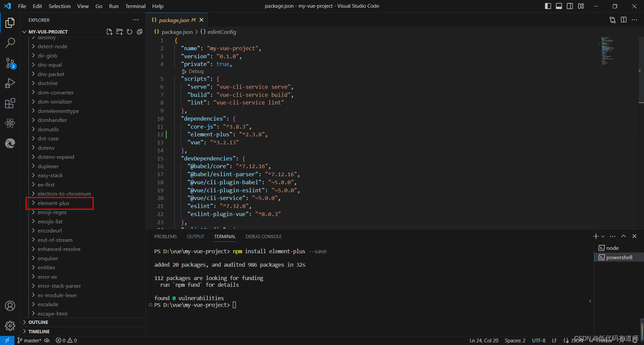Click Debug code lens above scripts
The height and width of the screenshot is (345, 644).
(193, 71)
